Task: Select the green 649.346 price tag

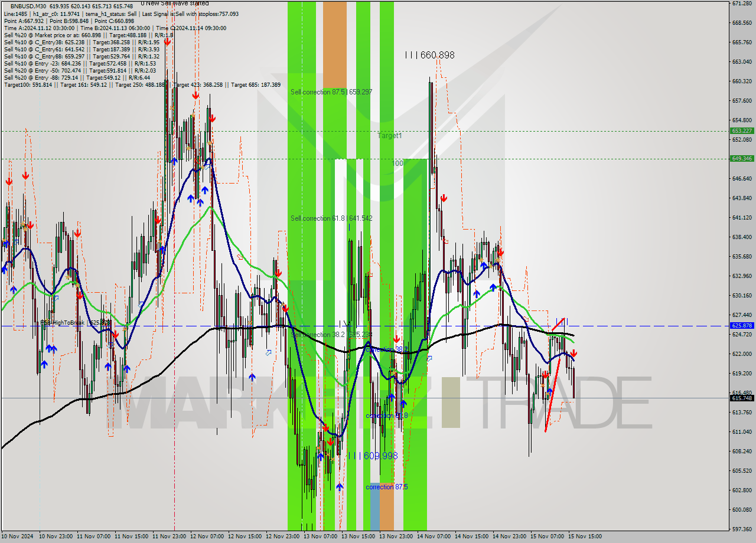Action: tap(742, 158)
